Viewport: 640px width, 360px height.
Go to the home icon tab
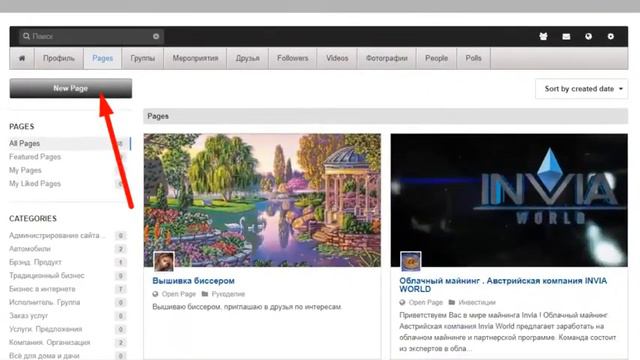click(x=22, y=58)
